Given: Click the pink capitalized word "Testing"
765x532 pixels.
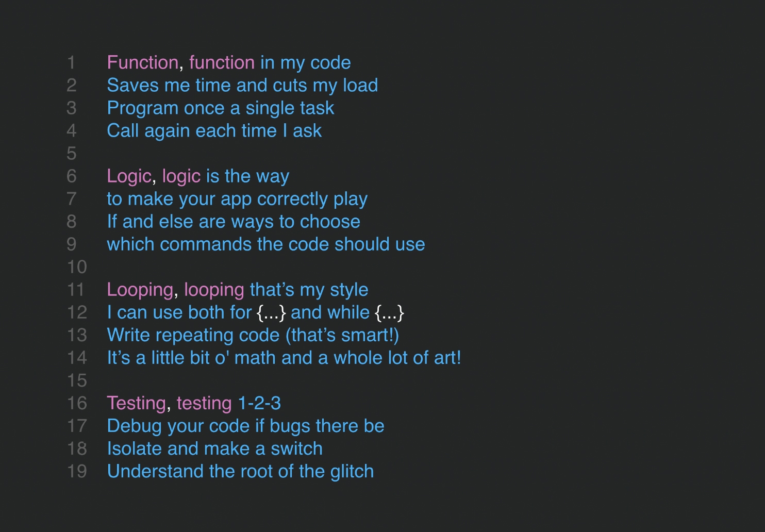Looking at the screenshot, I should point(136,403).
